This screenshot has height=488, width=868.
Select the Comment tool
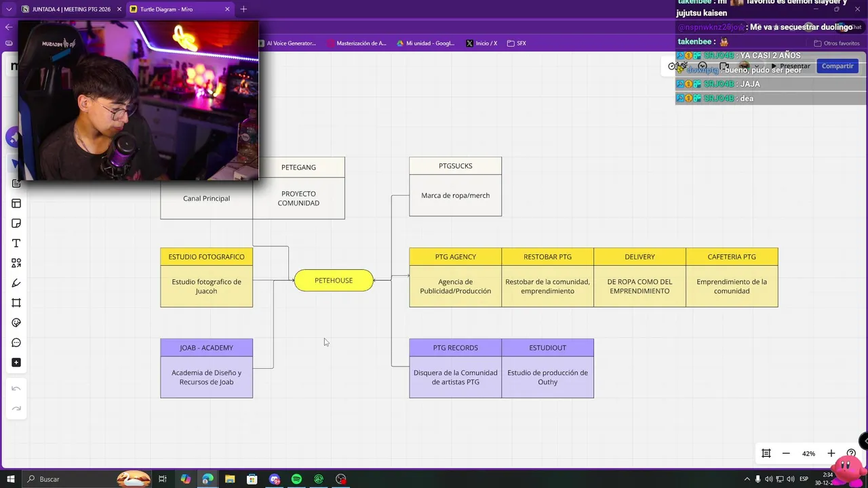click(16, 342)
